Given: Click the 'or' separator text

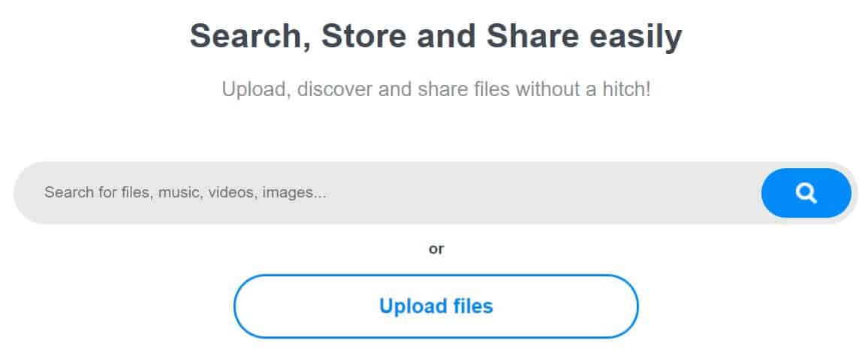Looking at the screenshot, I should (436, 249).
